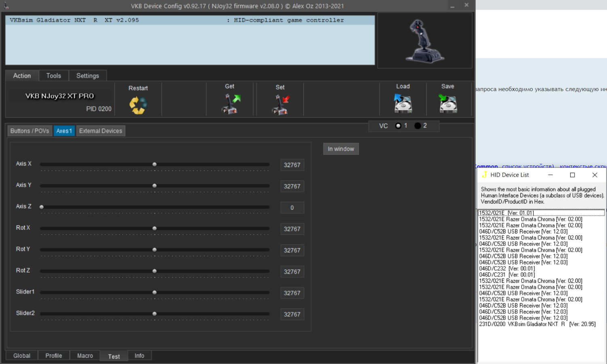
Task: Open the Profile bottom tab
Action: pos(54,356)
